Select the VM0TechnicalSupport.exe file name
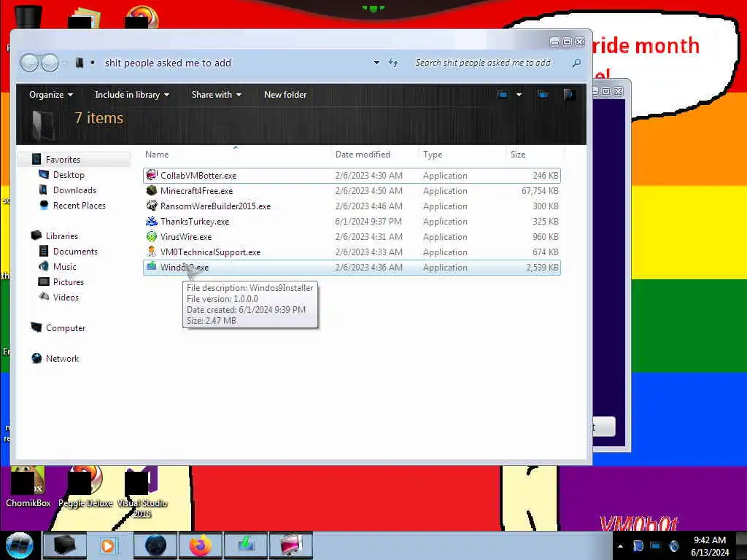747x560 pixels. point(210,252)
